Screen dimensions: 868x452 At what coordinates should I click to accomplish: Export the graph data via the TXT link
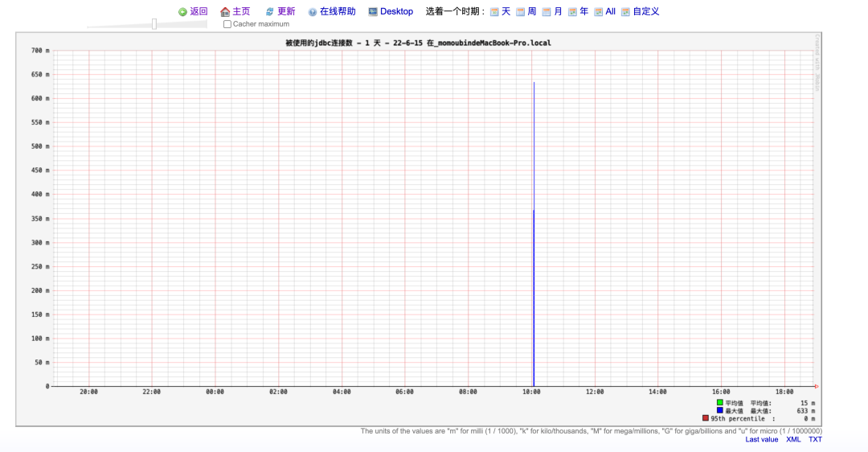click(x=816, y=439)
